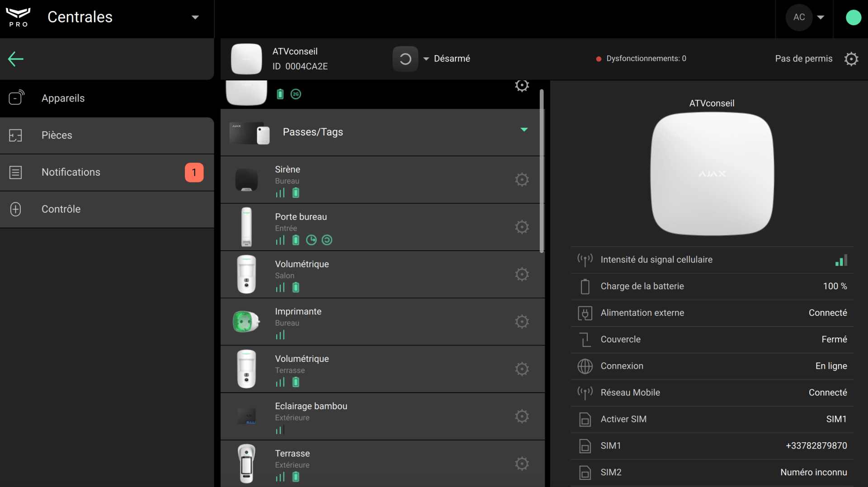The image size is (868, 487).
Task: Open the Notifications section
Action: coord(107,173)
